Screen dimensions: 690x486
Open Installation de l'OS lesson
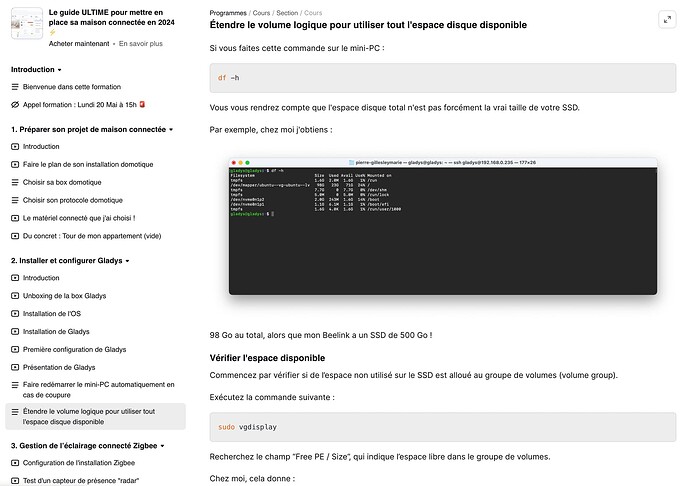pos(52,314)
